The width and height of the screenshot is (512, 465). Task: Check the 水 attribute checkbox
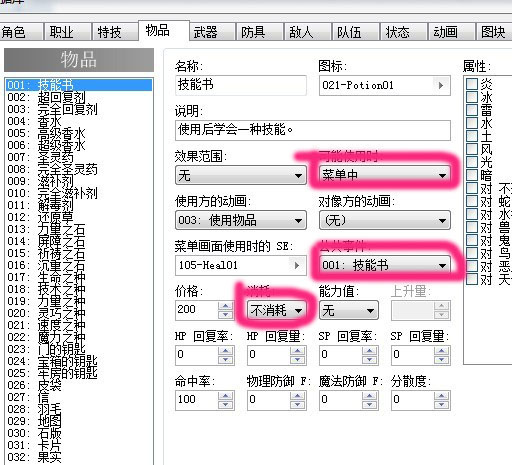point(472,123)
